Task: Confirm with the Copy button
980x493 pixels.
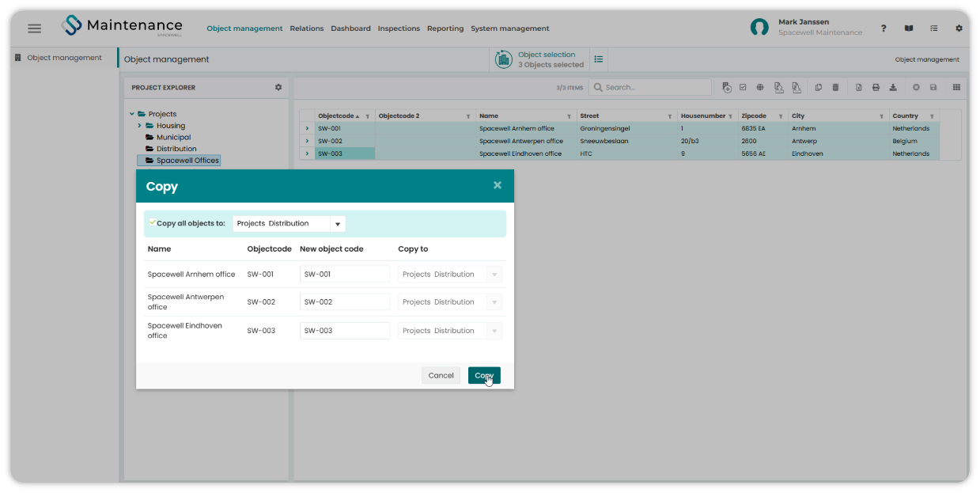Action: 484,376
